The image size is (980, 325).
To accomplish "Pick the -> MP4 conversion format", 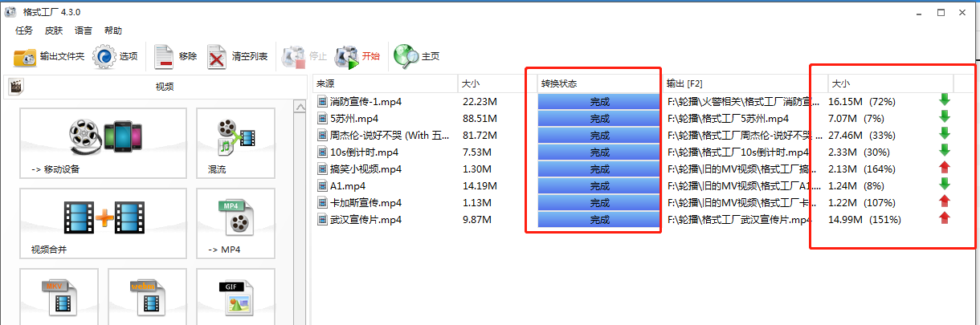I will 236,224.
